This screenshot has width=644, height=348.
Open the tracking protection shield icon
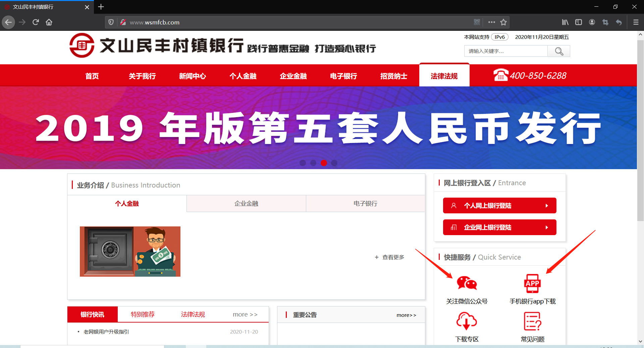point(111,22)
